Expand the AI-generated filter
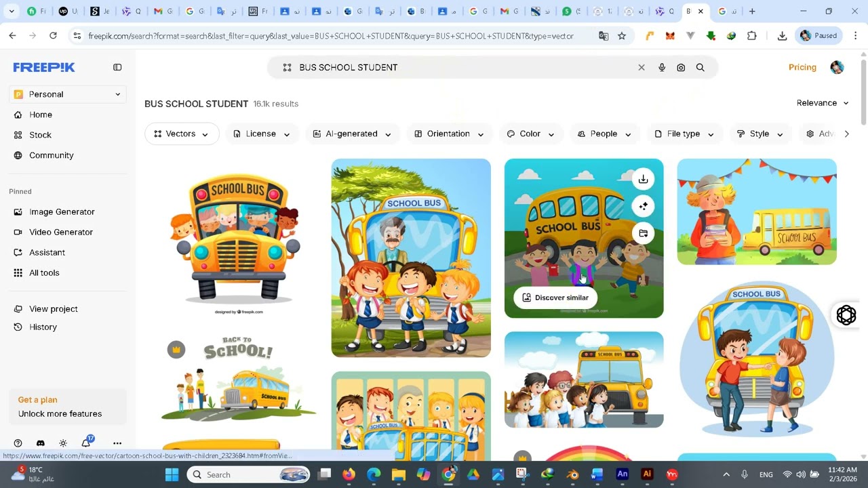 click(352, 134)
